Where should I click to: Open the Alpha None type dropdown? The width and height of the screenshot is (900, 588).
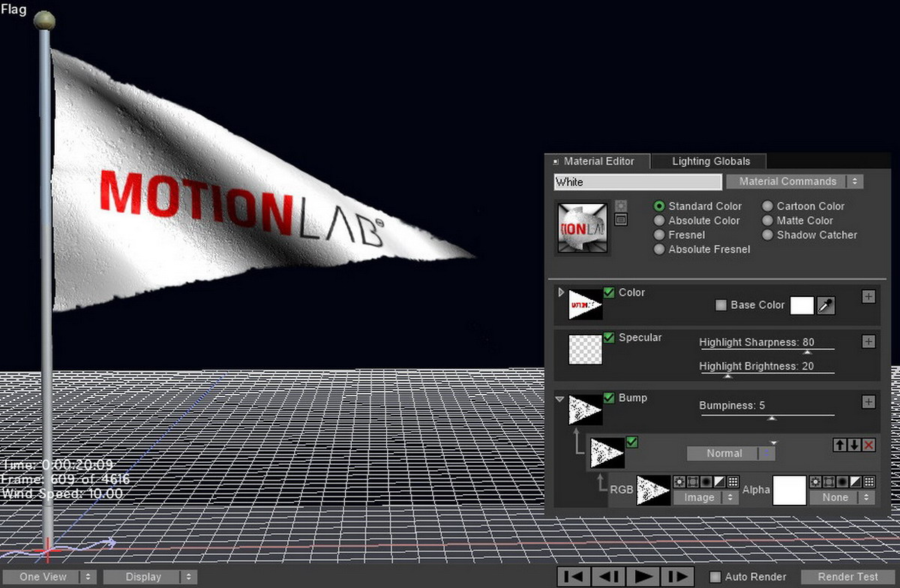coord(841,497)
